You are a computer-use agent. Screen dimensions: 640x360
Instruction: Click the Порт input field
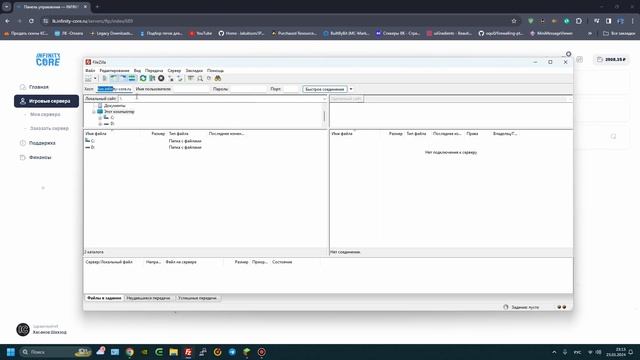point(290,89)
